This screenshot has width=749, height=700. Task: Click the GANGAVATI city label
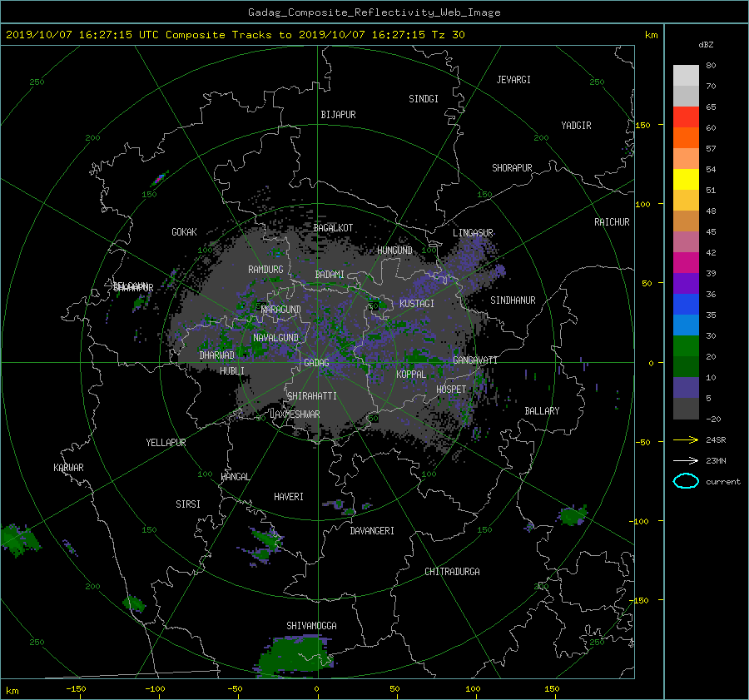475,360
